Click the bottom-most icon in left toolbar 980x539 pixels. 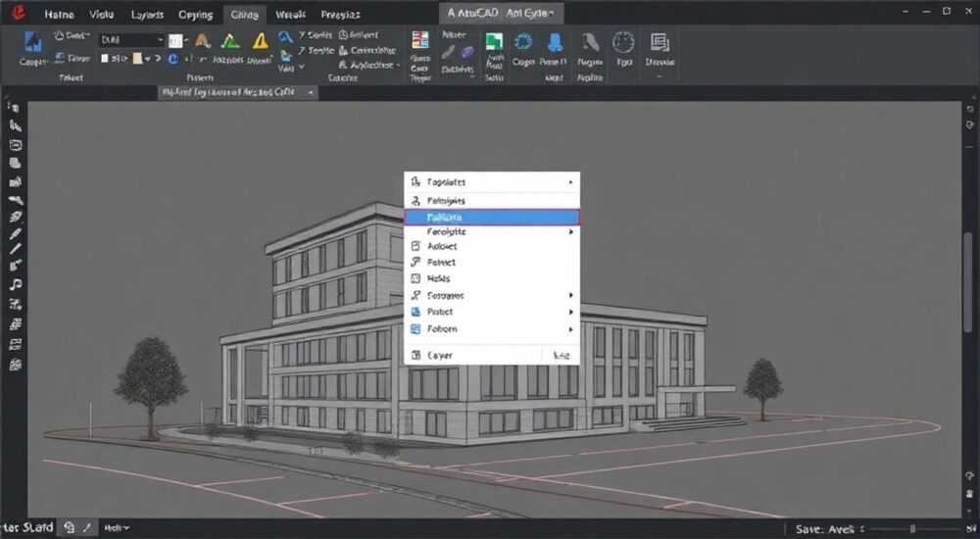pos(16,365)
